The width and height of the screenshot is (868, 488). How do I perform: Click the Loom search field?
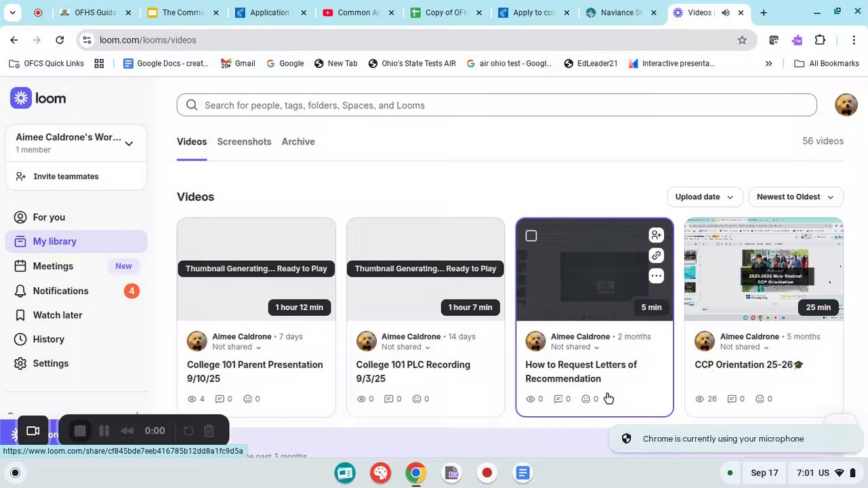(497, 105)
